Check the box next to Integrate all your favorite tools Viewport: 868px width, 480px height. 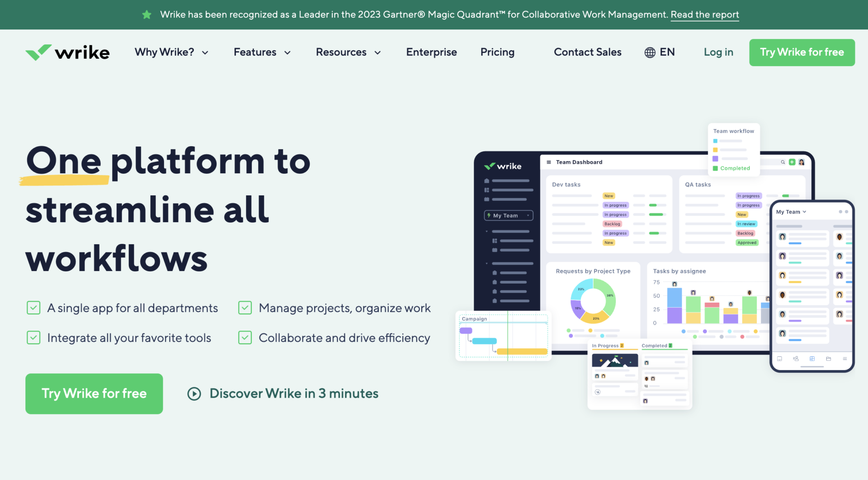click(33, 337)
